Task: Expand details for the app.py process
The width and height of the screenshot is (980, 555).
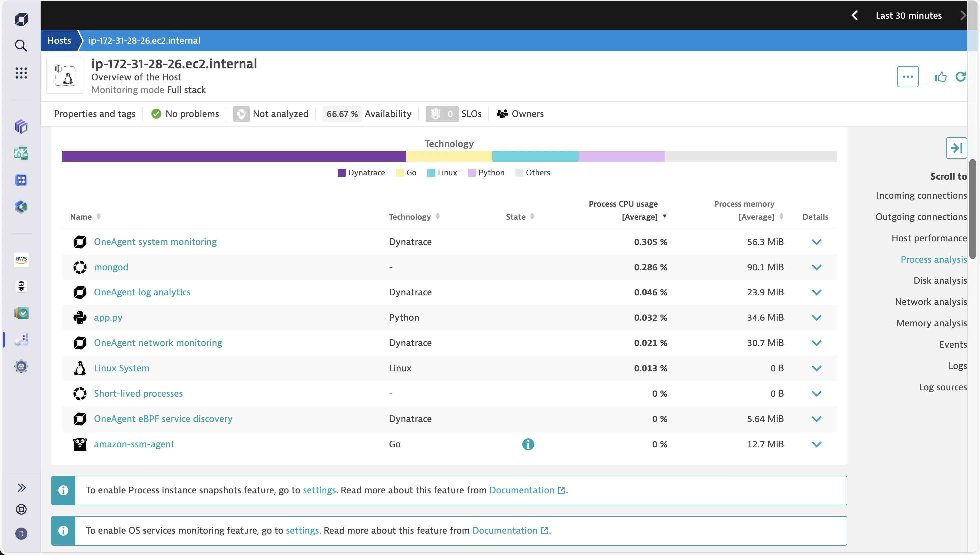Action: pyautogui.click(x=816, y=317)
